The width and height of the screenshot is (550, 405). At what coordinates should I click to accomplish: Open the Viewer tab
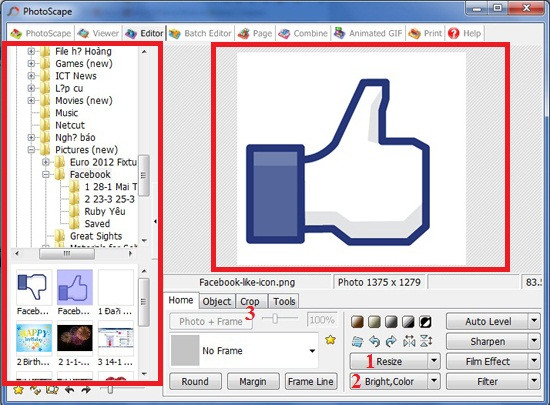tap(98, 33)
